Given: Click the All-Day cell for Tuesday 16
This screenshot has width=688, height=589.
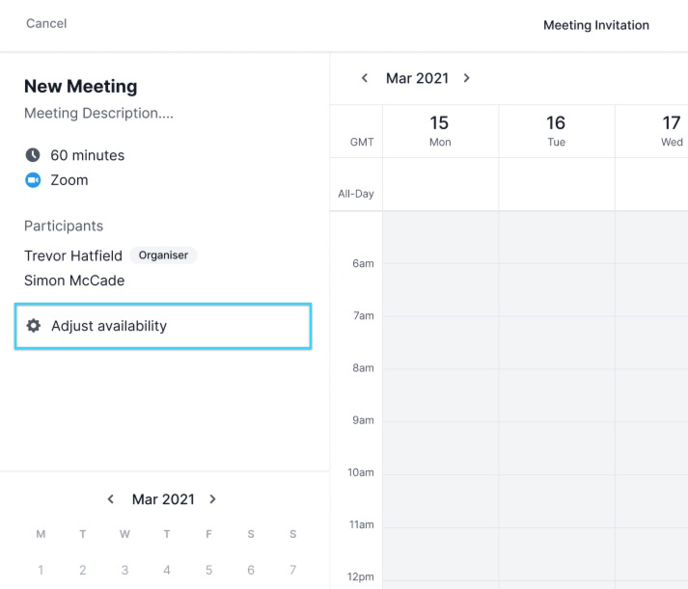Looking at the screenshot, I should pyautogui.click(x=556, y=184).
